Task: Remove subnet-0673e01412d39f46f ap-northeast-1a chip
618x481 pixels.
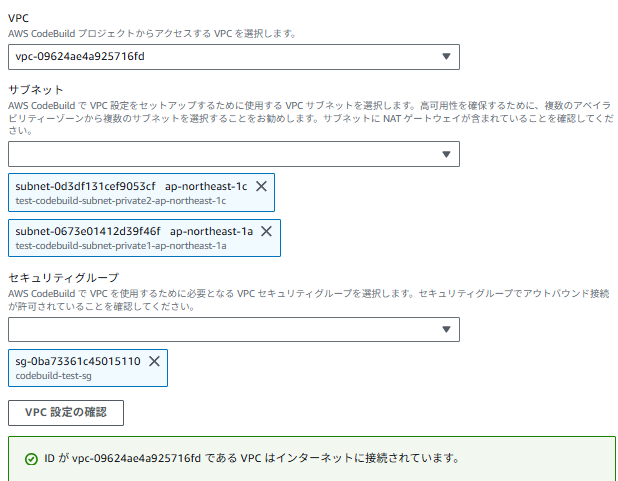Action: click(x=266, y=231)
